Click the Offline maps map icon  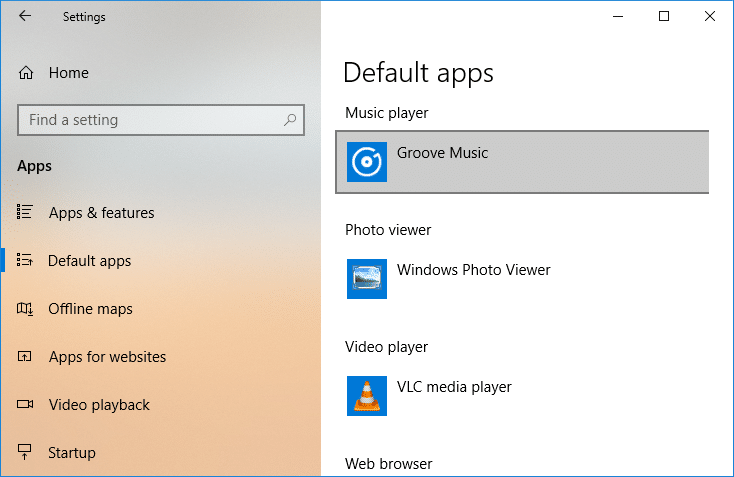click(25, 309)
